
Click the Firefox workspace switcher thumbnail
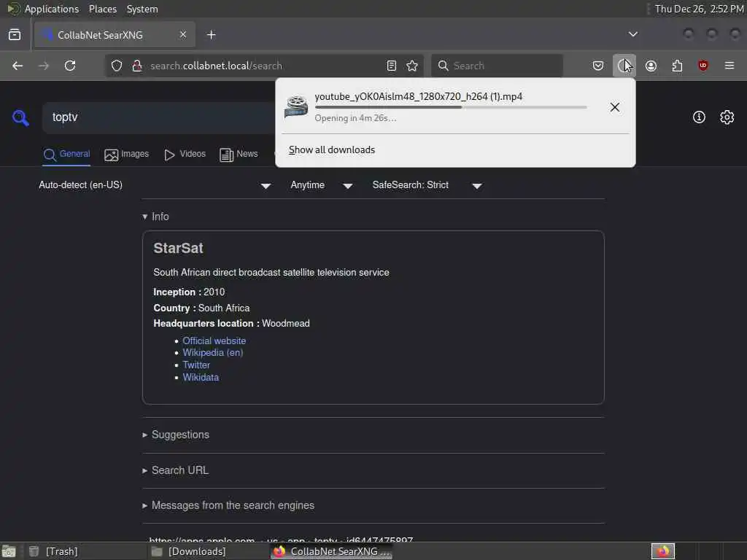663,551
